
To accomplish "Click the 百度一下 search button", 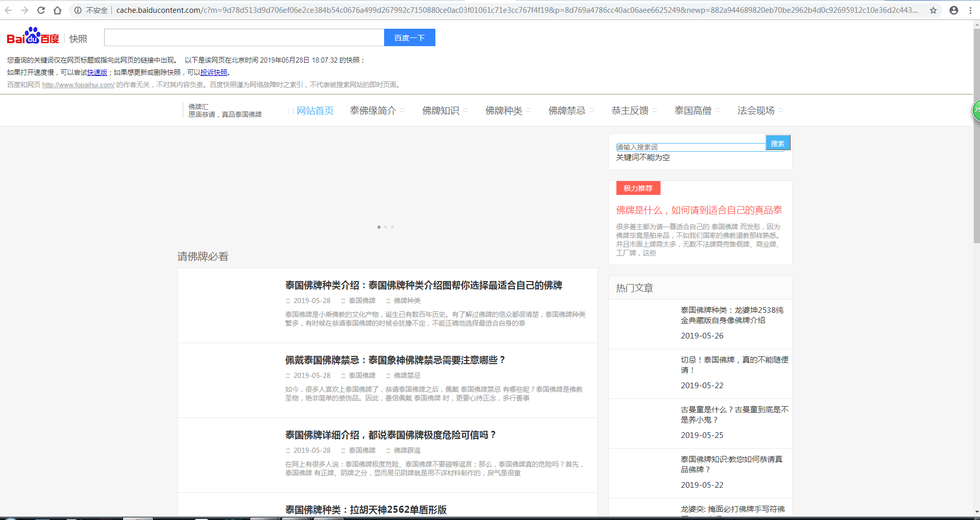I will (x=409, y=37).
